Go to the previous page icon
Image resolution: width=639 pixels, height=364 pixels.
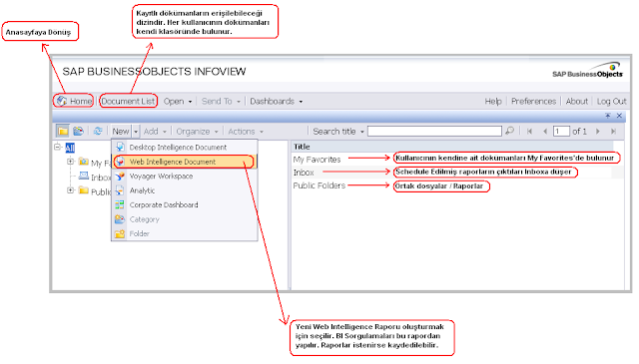(545, 132)
